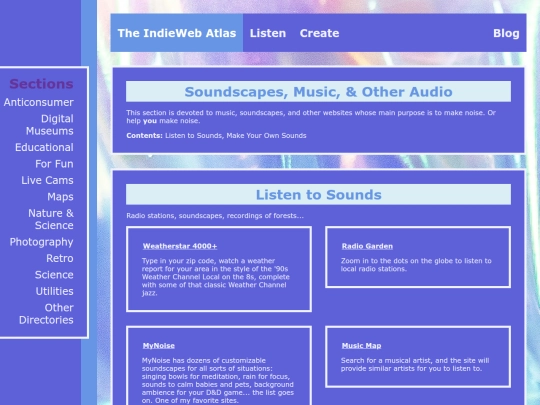This screenshot has height=405, width=540.
Task: Click the text 'Radio stations, soundscapes, recordings of forests...'
Action: (215, 216)
